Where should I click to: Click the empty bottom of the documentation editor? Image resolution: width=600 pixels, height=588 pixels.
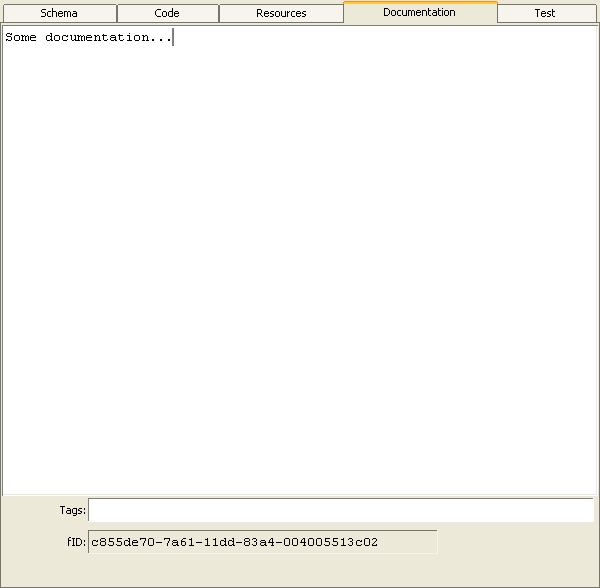click(300, 470)
